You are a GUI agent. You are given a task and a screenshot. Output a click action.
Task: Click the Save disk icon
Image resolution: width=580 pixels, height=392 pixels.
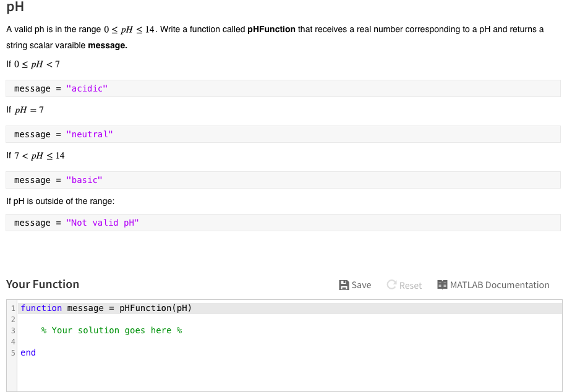click(344, 284)
